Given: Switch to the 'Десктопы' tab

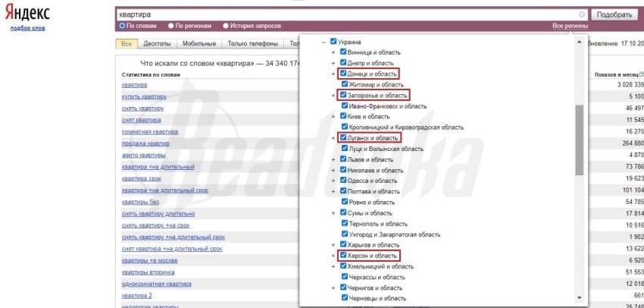Looking at the screenshot, I should (157, 45).
